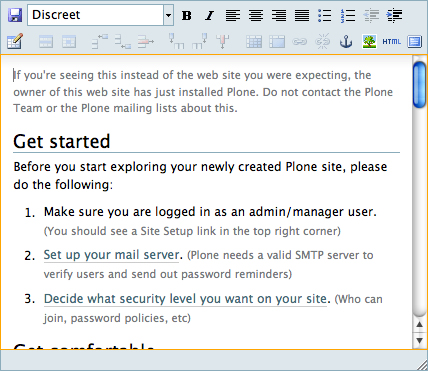
Task: Click 'Make sure you are logged in' list item
Action: 210,212
